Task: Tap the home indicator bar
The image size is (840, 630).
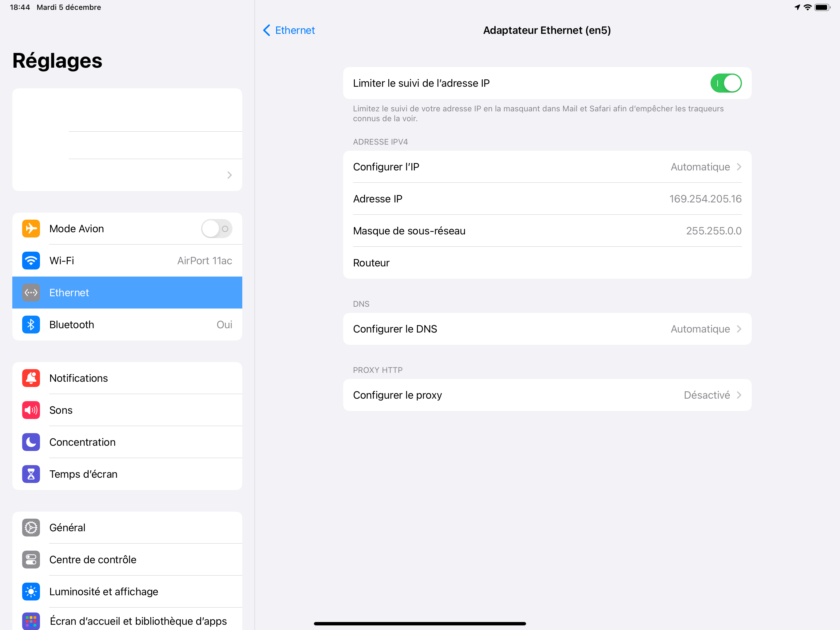Action: point(420,624)
